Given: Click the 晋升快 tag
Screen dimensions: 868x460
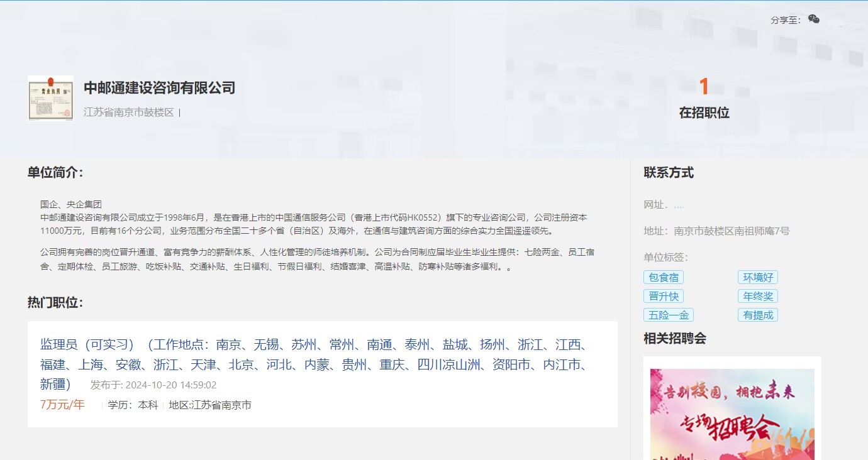Looking at the screenshot, I should point(663,296).
